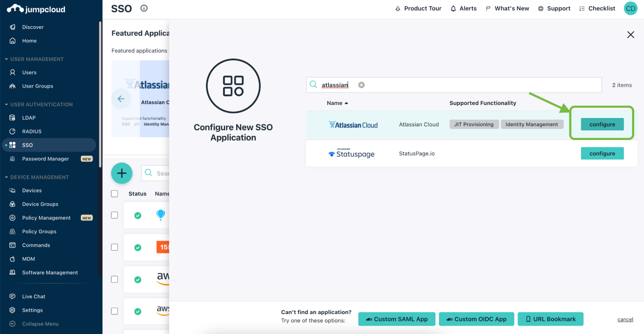Open Alerts bell
Image resolution: width=644 pixels, height=334 pixels.
(x=463, y=8)
